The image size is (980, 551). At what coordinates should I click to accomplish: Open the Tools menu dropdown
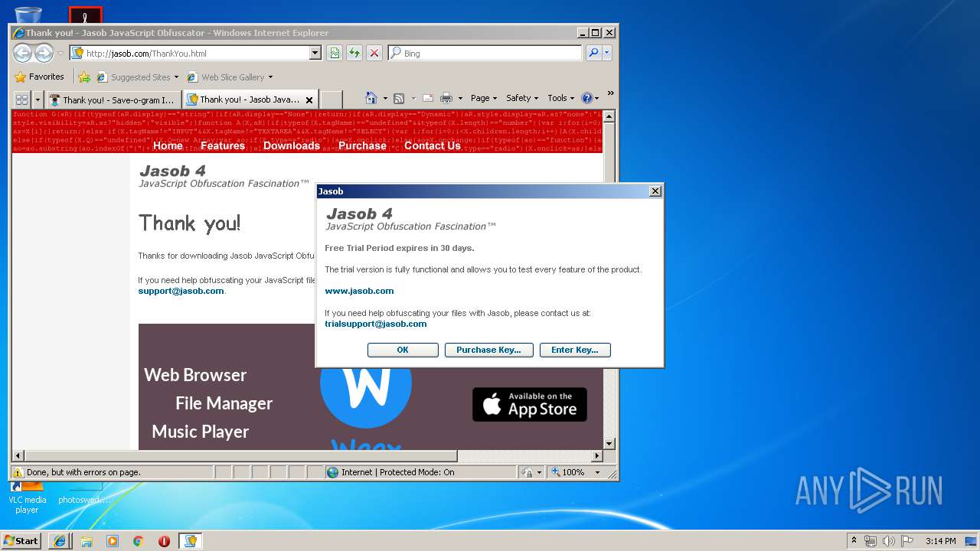561,98
